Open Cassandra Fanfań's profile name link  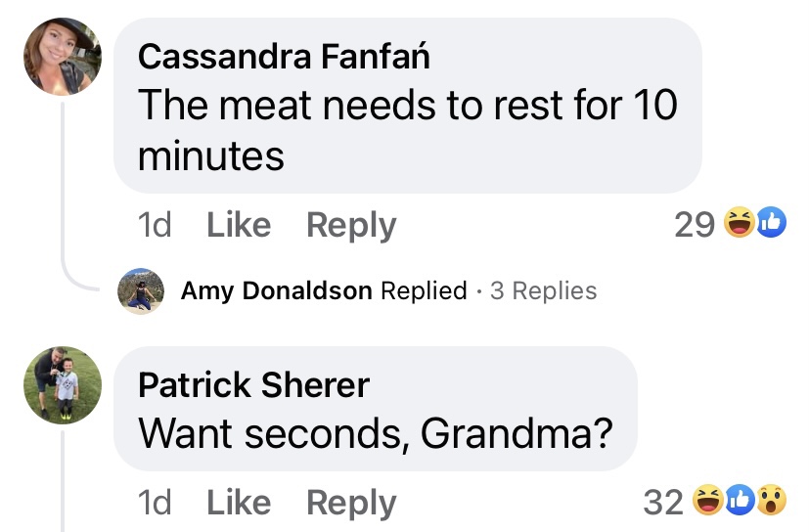(284, 57)
